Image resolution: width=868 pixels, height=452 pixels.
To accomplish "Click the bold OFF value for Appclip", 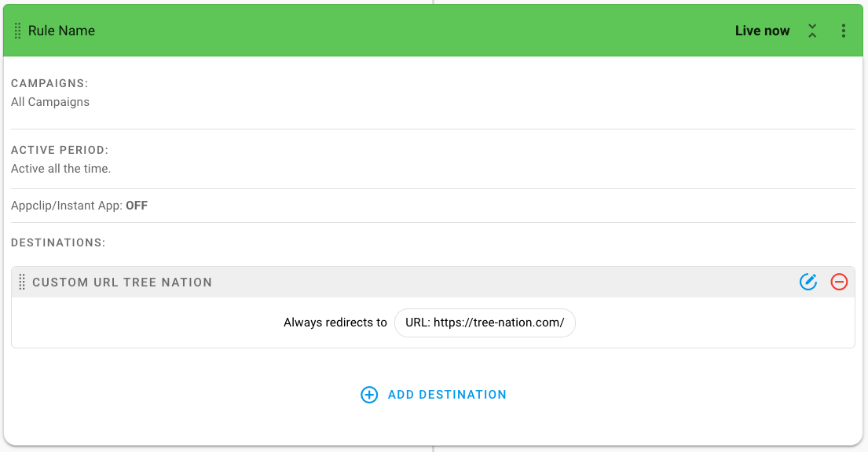I will point(137,206).
